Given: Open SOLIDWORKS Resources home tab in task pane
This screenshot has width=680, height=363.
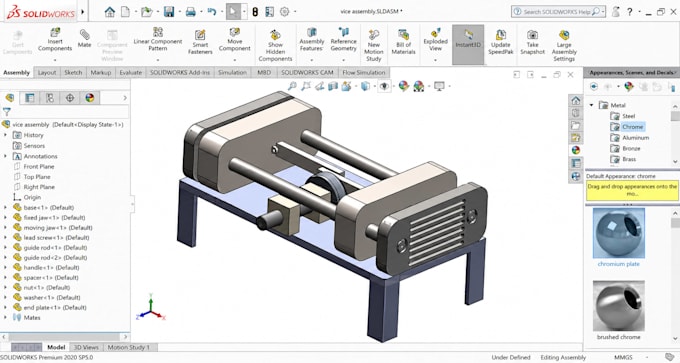Looking at the screenshot, I should coord(575,101).
